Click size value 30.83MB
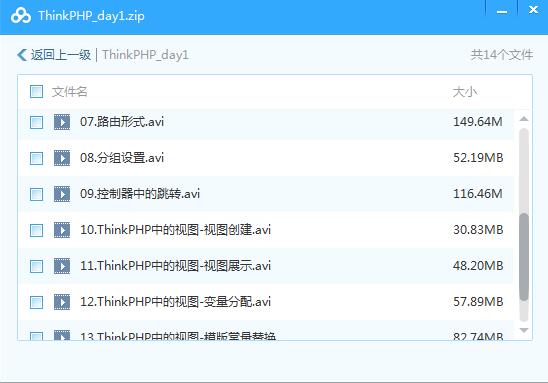 click(x=478, y=230)
